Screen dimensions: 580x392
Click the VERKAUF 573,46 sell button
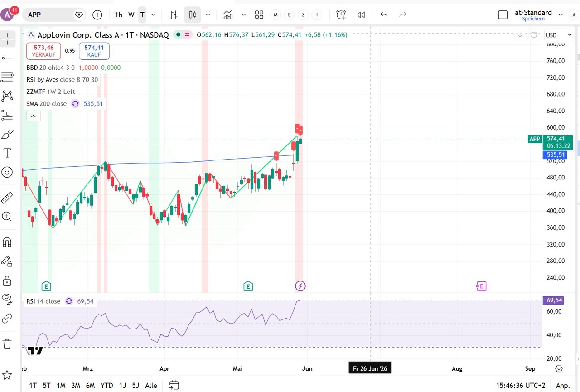[x=43, y=51]
